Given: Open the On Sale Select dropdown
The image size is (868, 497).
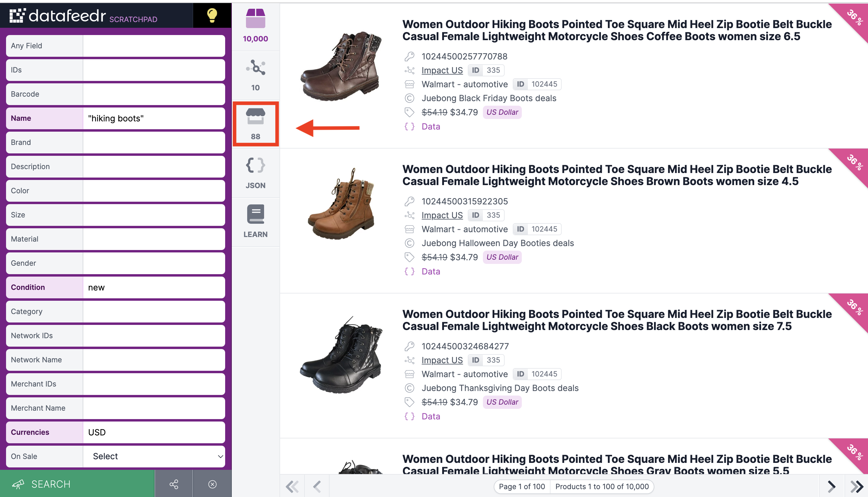Looking at the screenshot, I should pos(154,456).
